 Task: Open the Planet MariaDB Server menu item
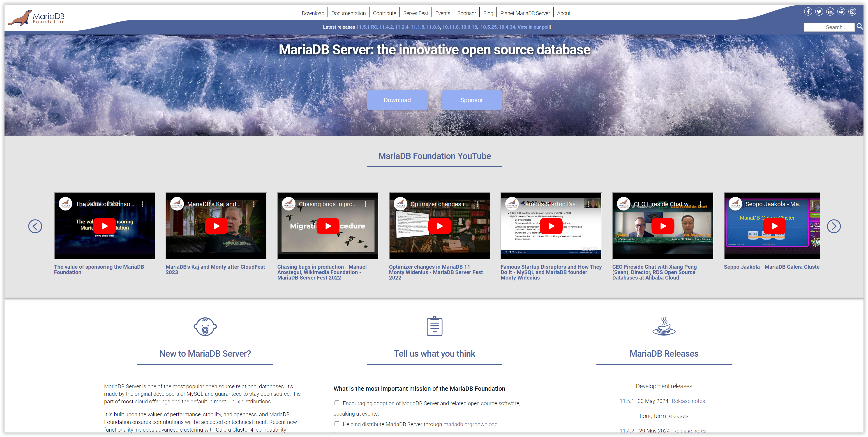(525, 13)
